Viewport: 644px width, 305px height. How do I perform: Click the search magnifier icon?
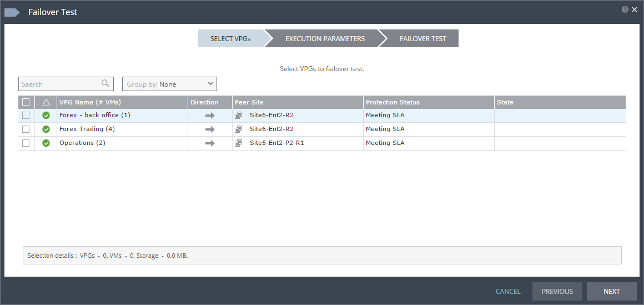[105, 83]
